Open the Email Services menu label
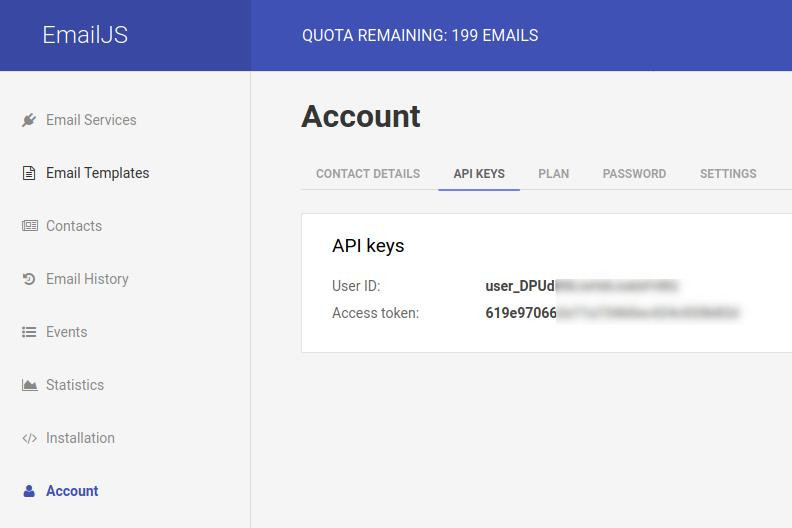792x528 pixels. [x=91, y=120]
